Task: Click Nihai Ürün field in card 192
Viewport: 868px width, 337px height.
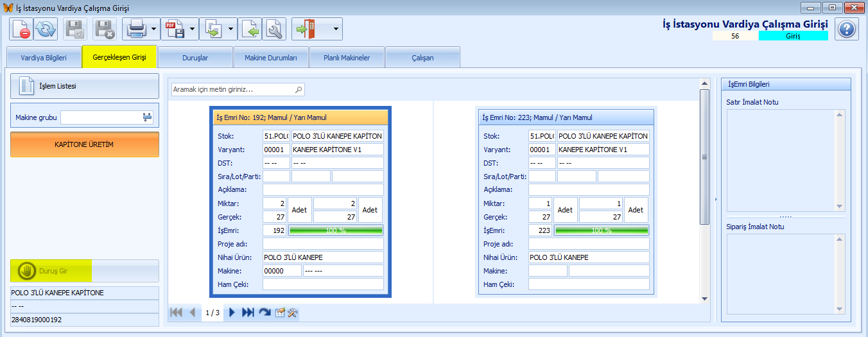Action: pos(323,257)
